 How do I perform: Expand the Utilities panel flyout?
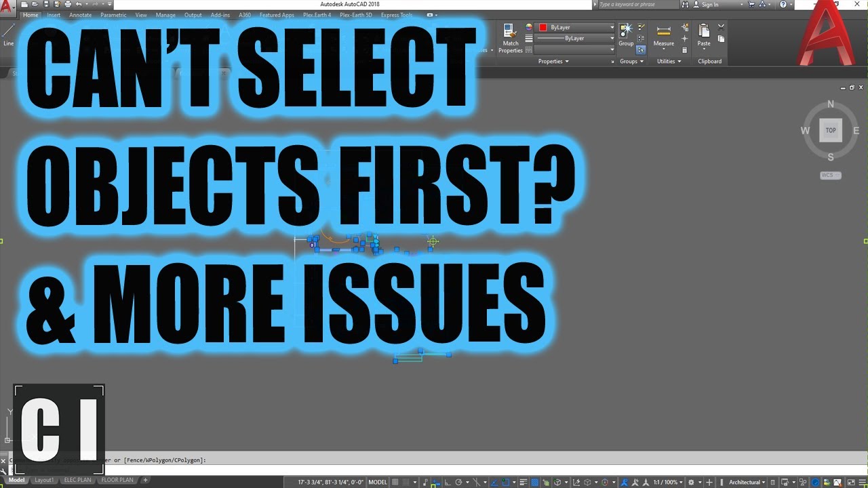pyautogui.click(x=669, y=61)
